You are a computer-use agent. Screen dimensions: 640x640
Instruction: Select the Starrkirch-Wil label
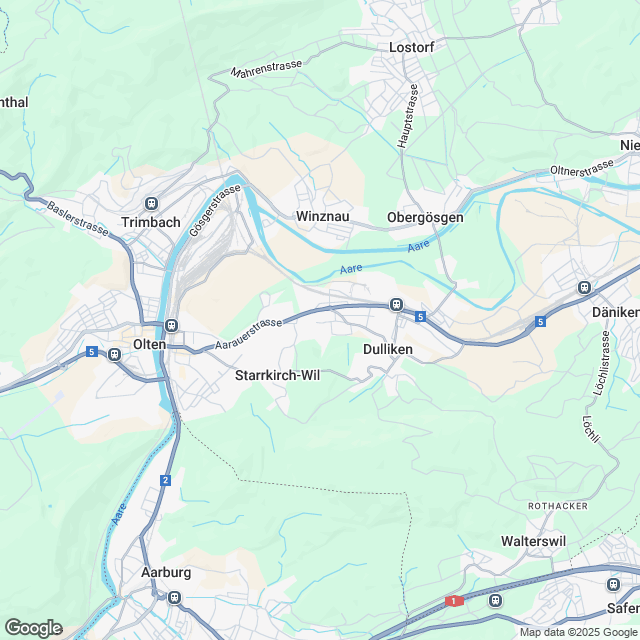pos(278,375)
